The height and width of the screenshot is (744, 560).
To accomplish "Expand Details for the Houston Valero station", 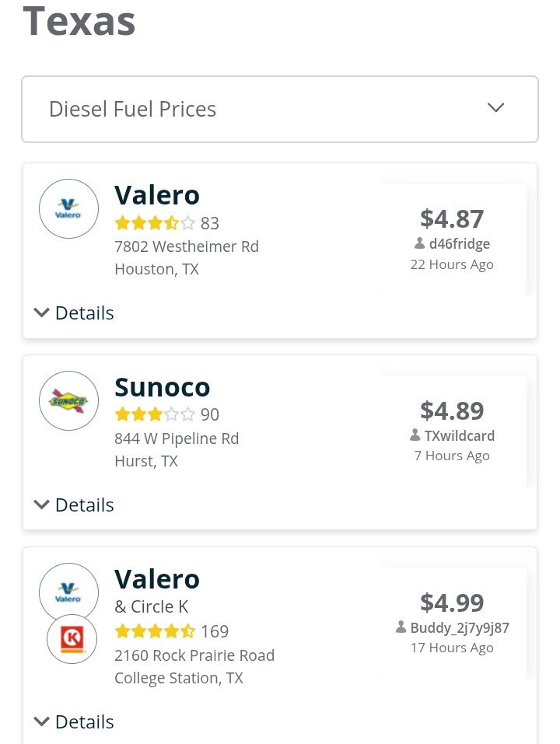I will 74,313.
